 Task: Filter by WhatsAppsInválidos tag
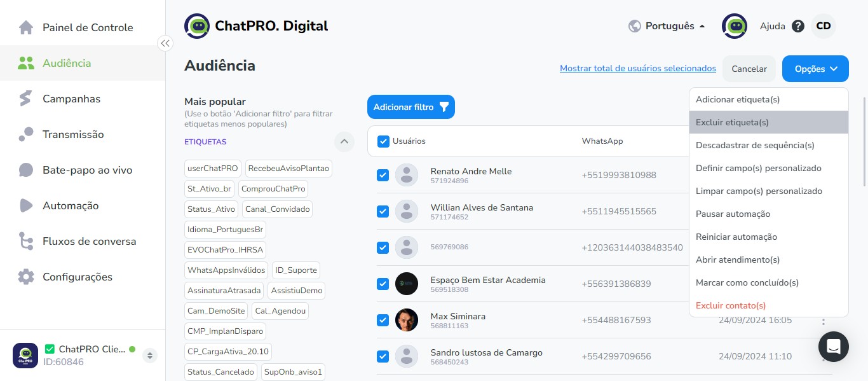click(x=226, y=270)
